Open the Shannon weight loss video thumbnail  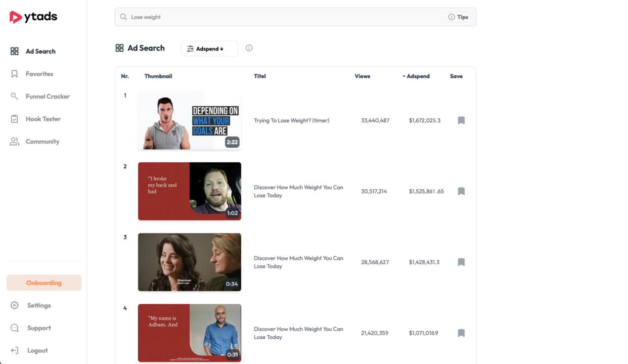click(x=189, y=262)
